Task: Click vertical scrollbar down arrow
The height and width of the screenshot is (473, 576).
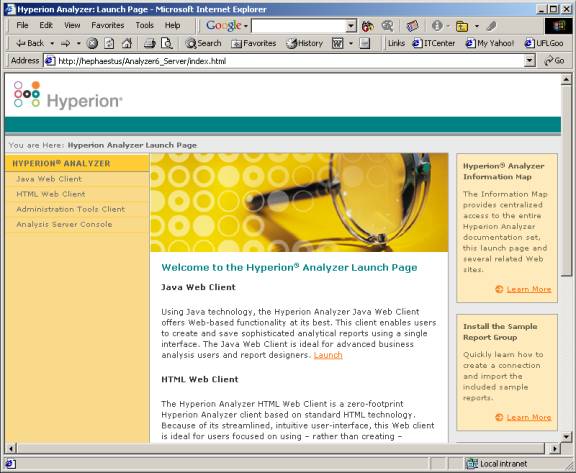Action: [566, 437]
